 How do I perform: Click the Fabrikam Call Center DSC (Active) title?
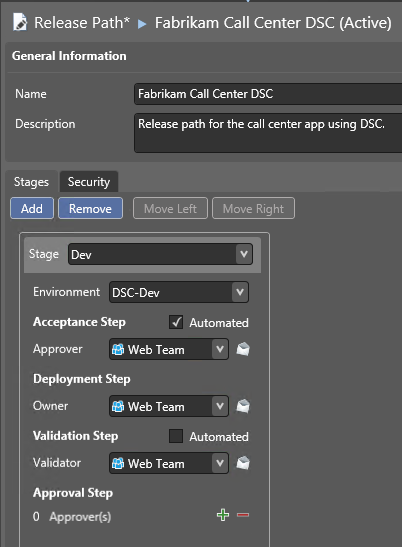[x=273, y=23]
